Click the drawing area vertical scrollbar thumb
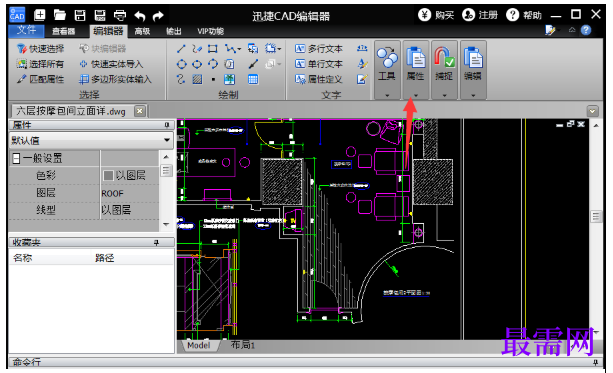 (595, 217)
